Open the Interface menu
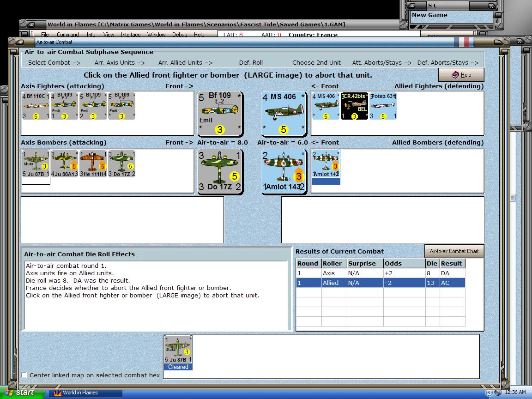 point(131,35)
